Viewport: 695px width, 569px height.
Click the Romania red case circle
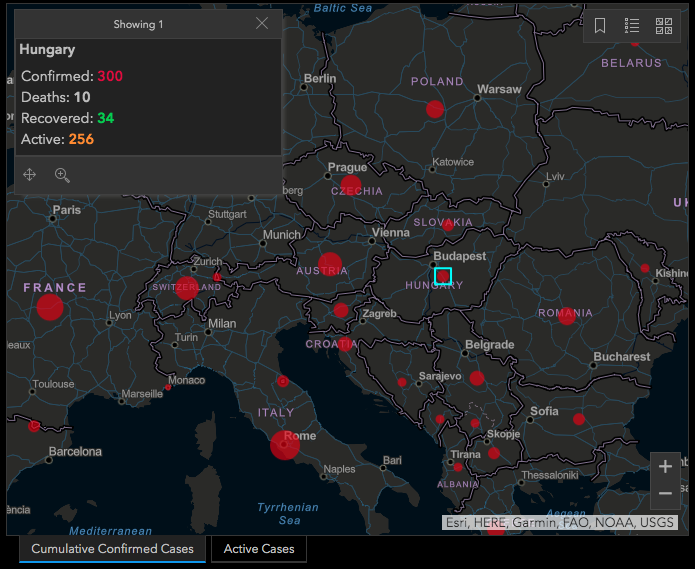[x=567, y=316]
